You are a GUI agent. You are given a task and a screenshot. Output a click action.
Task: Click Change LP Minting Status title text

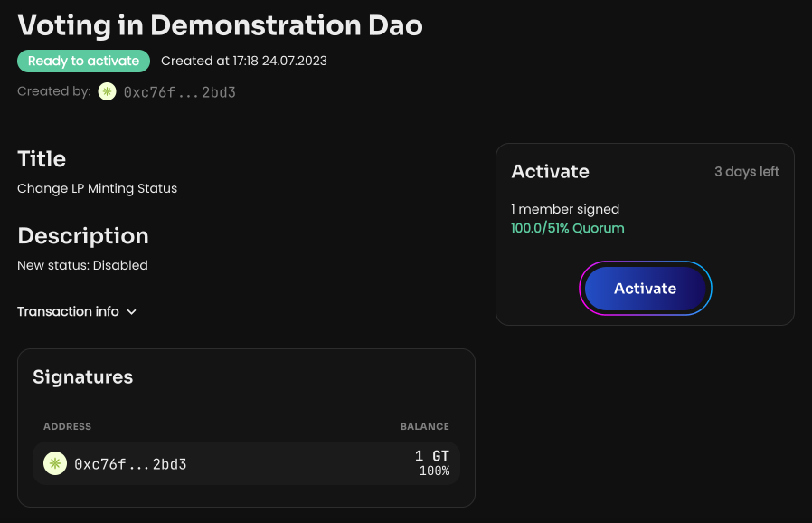[98, 188]
